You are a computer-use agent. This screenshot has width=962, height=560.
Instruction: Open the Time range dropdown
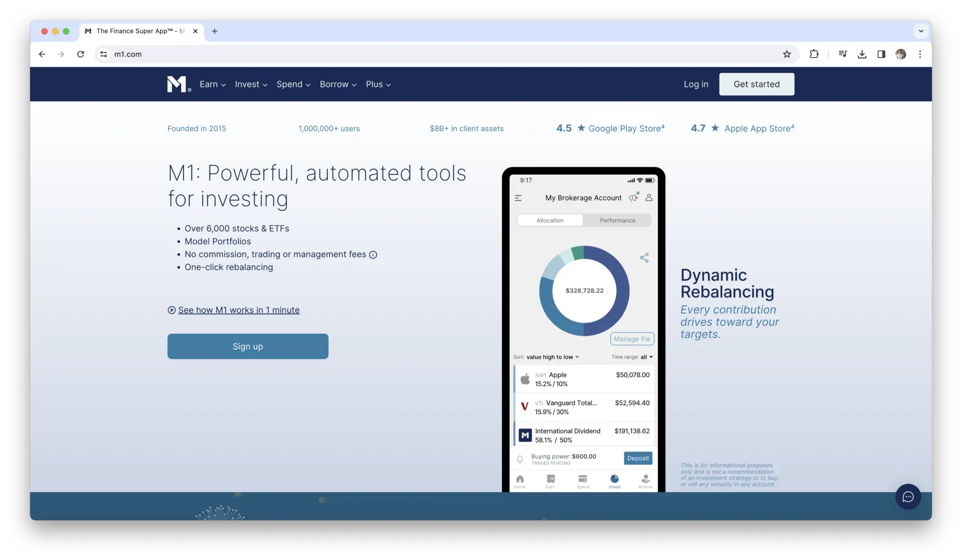(x=632, y=357)
